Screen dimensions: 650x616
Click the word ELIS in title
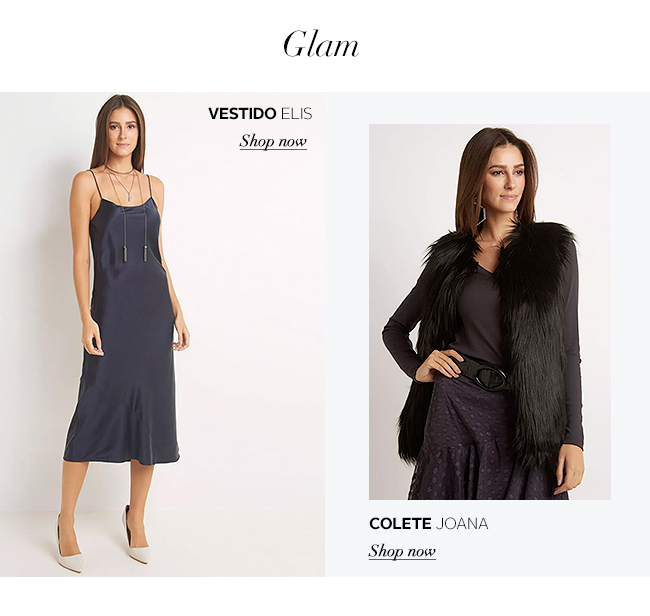[x=296, y=114]
